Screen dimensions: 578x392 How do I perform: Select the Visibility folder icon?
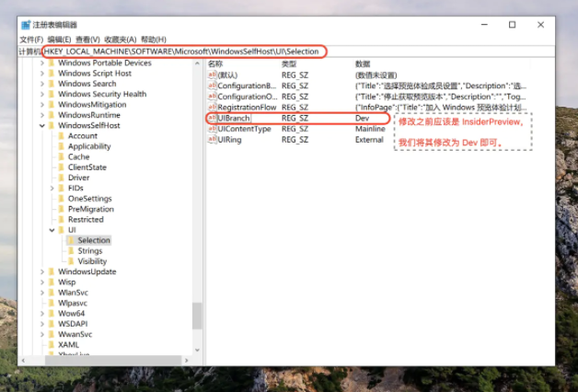pyautogui.click(x=72, y=261)
